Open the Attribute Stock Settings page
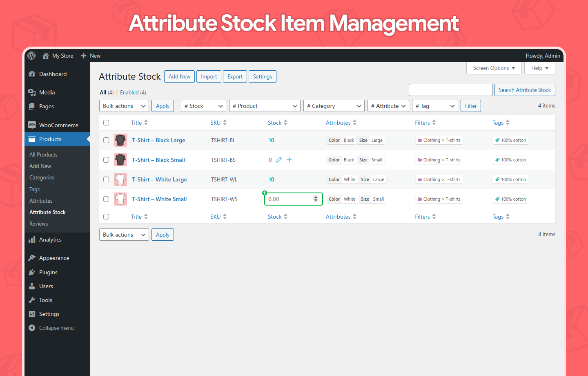Viewport: 588px width, 376px height. click(262, 76)
